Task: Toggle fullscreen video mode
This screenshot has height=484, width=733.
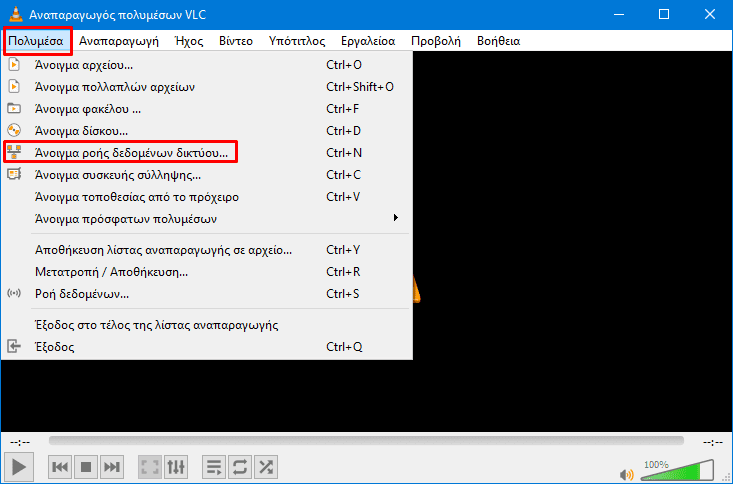Action: pos(150,467)
